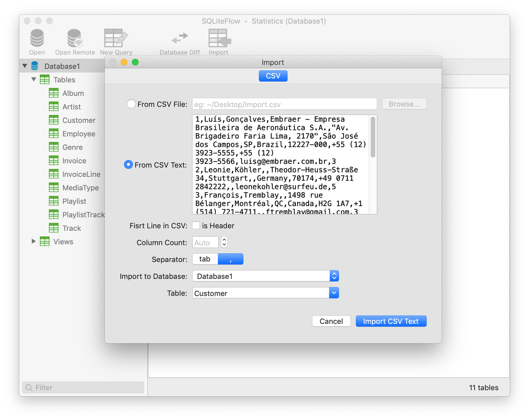
Task: Click the Album table icon
Action: (x=54, y=93)
